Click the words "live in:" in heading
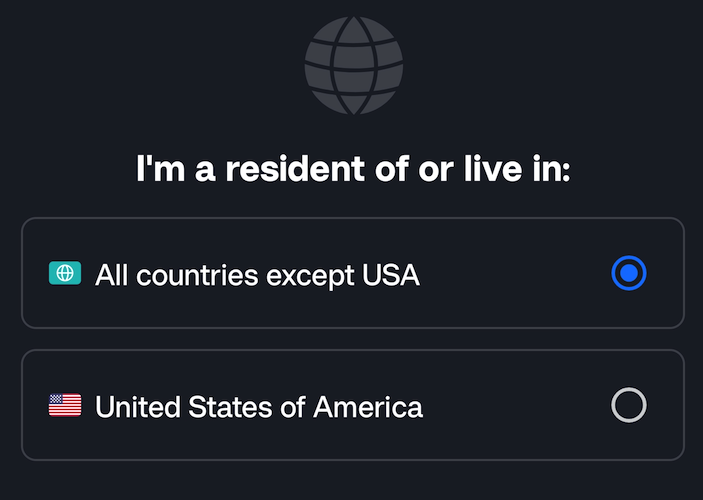Screen dimensions: 703x500 pos(517,169)
